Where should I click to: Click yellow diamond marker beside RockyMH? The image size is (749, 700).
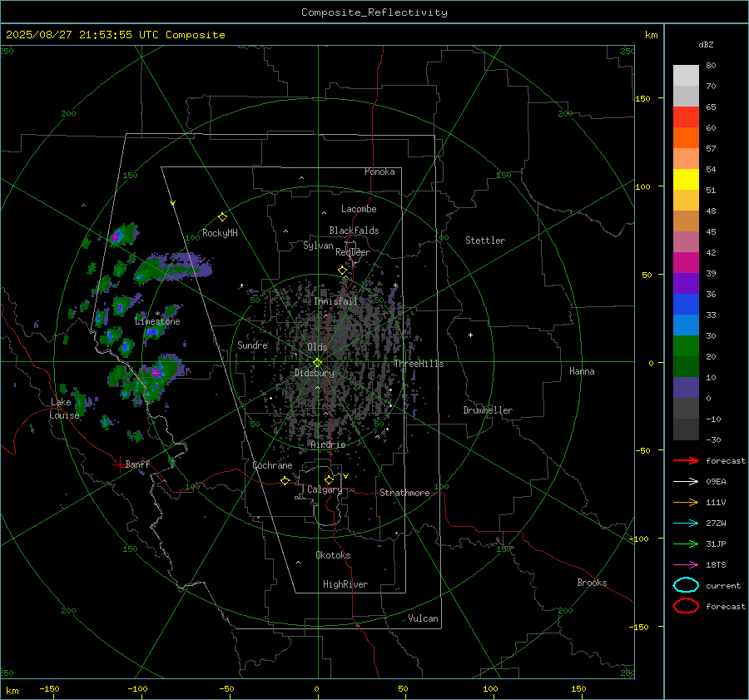click(x=222, y=217)
